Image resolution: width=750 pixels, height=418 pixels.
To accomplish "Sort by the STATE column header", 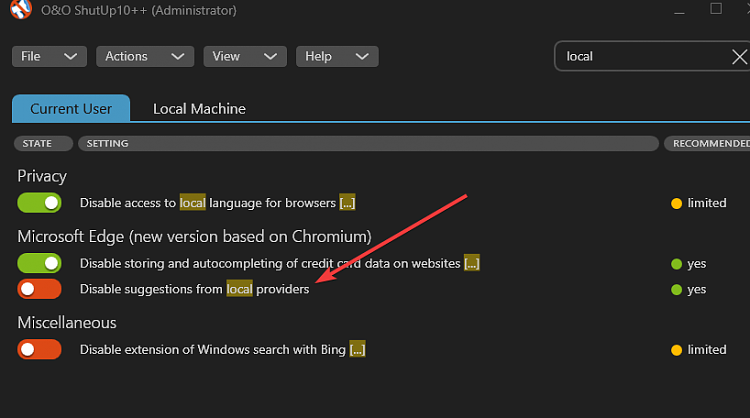I will pyautogui.click(x=43, y=143).
